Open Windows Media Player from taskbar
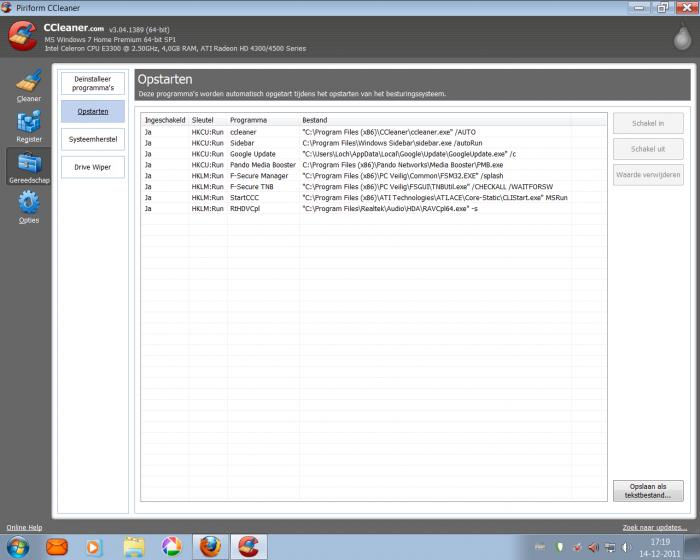Screen dimensions: 700x560 click(x=93, y=547)
